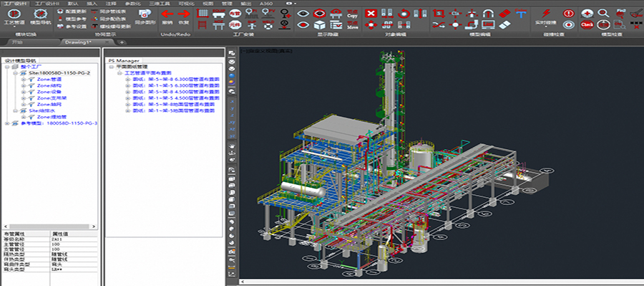Expand the 参考模型: 180058D-1150-PG-3 node
This screenshot has height=286, width=644.
(x=7, y=123)
